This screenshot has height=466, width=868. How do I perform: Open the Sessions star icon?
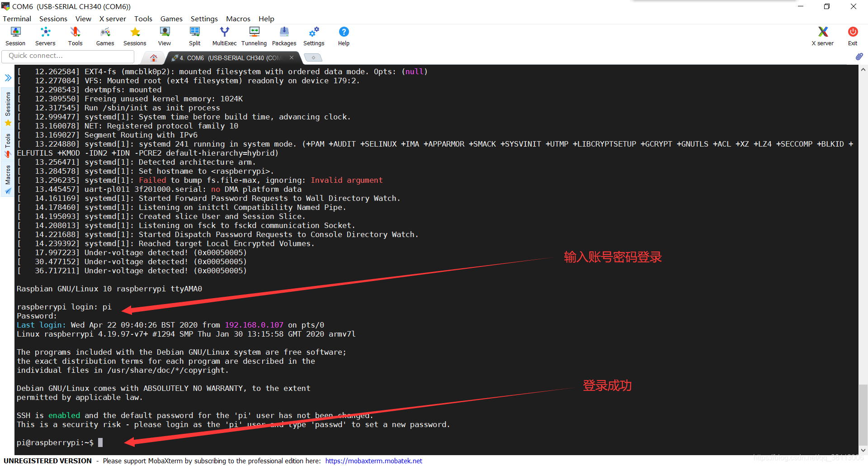[135, 36]
